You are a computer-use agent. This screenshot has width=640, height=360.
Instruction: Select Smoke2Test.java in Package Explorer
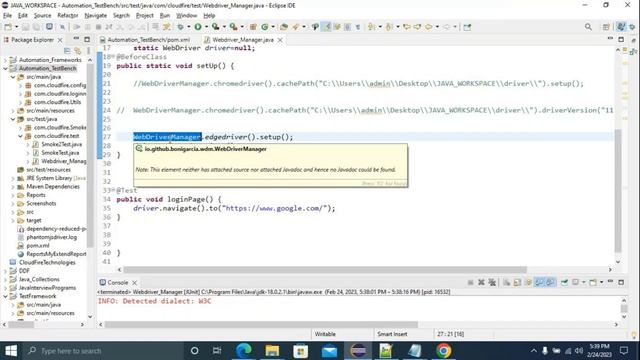pyautogui.click(x=61, y=144)
